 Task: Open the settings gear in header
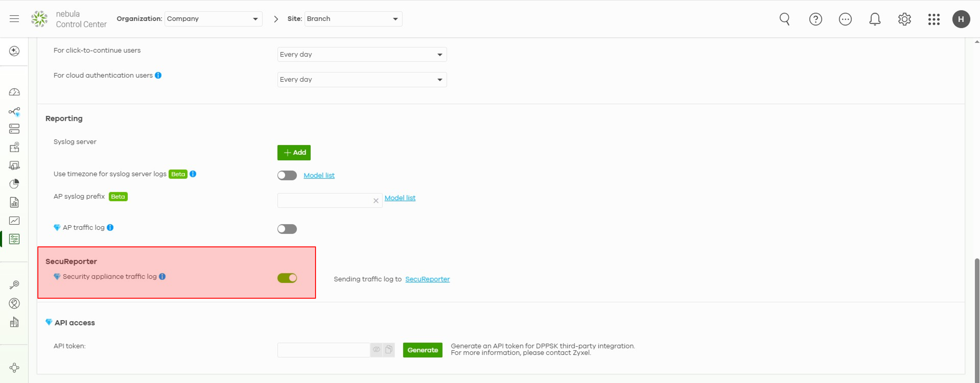pos(904,19)
